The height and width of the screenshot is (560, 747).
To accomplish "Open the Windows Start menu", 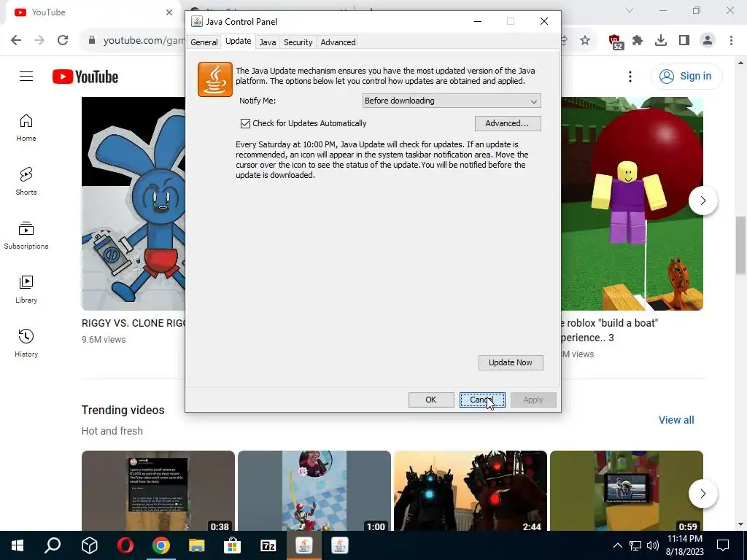I will 18,545.
